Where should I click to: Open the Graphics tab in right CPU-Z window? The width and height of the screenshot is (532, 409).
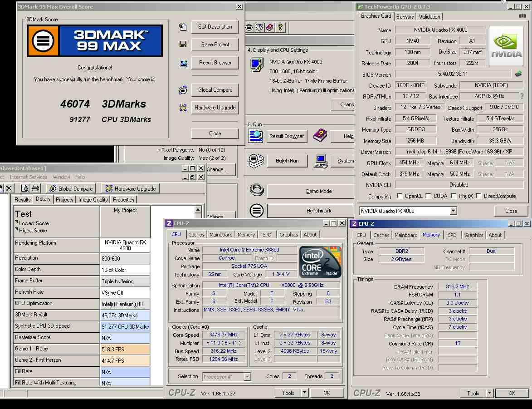point(473,235)
